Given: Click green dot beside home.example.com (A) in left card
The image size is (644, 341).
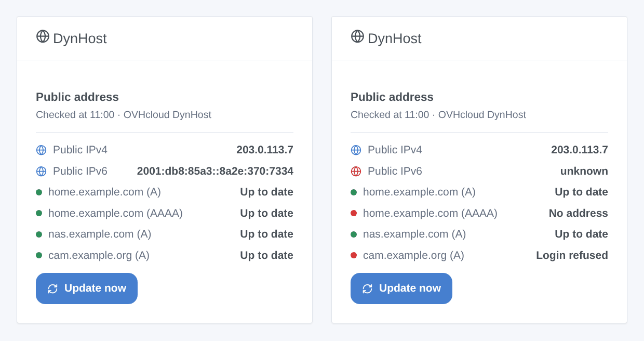Looking at the screenshot, I should click(39, 192).
